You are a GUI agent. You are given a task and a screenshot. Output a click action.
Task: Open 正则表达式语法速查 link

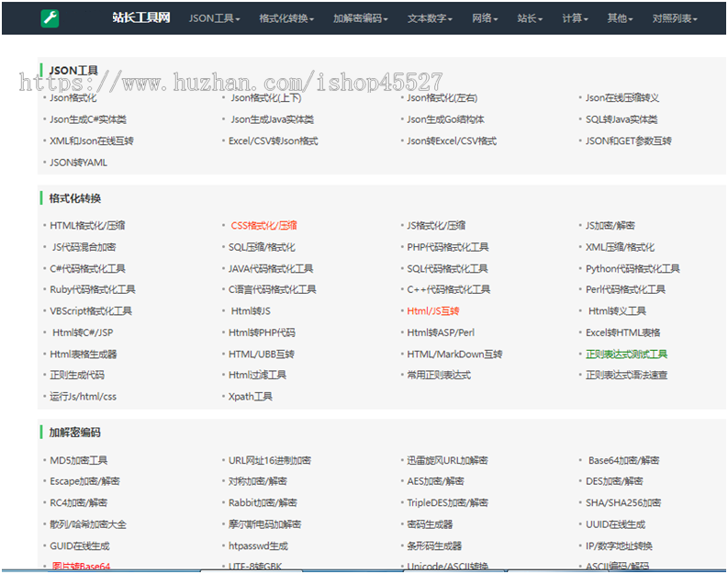(x=626, y=375)
